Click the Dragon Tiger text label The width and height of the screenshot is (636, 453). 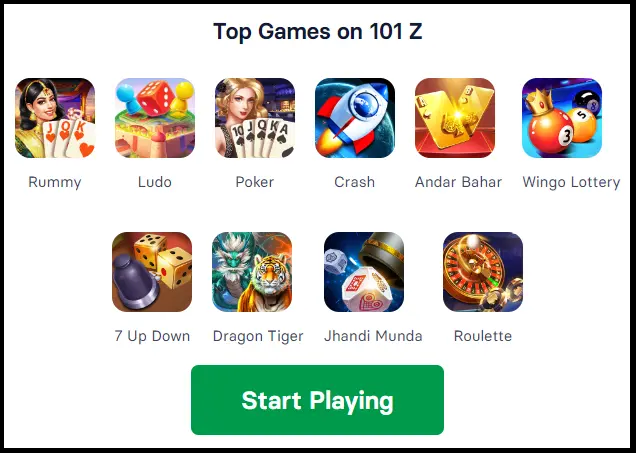(x=258, y=336)
